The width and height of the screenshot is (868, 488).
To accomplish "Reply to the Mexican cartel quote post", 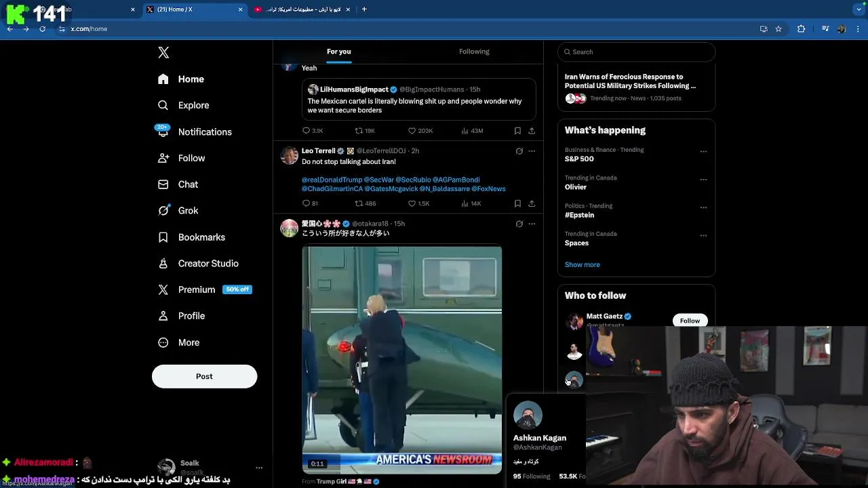I will click(313, 131).
